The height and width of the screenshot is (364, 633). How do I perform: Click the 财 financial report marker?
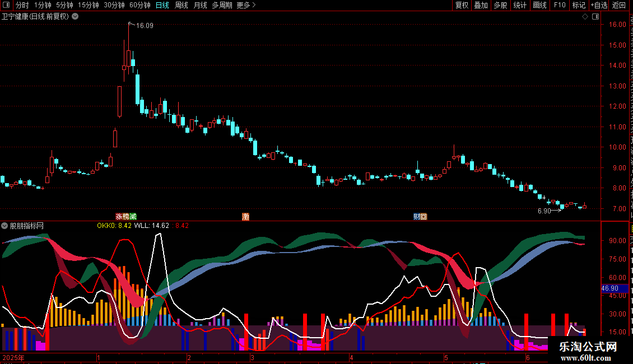tap(417, 217)
